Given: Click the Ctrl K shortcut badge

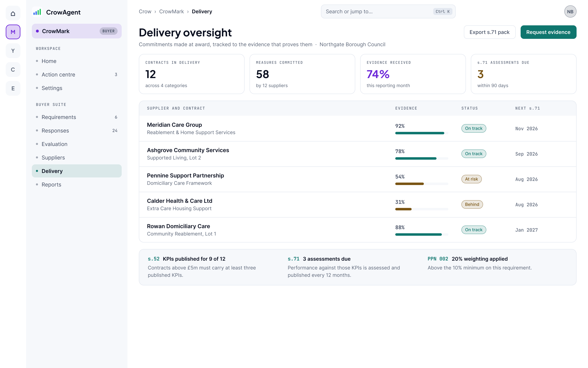Looking at the screenshot, I should pyautogui.click(x=442, y=11).
